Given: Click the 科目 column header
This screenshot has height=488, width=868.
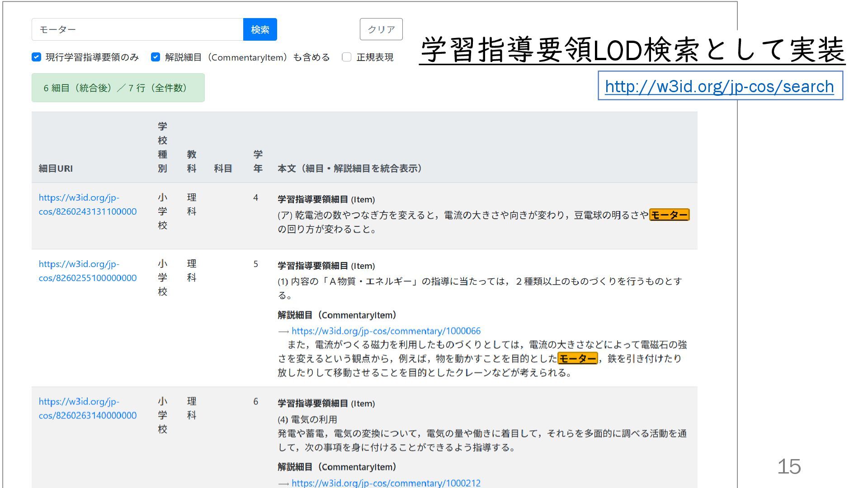Looking at the screenshot, I should [223, 169].
